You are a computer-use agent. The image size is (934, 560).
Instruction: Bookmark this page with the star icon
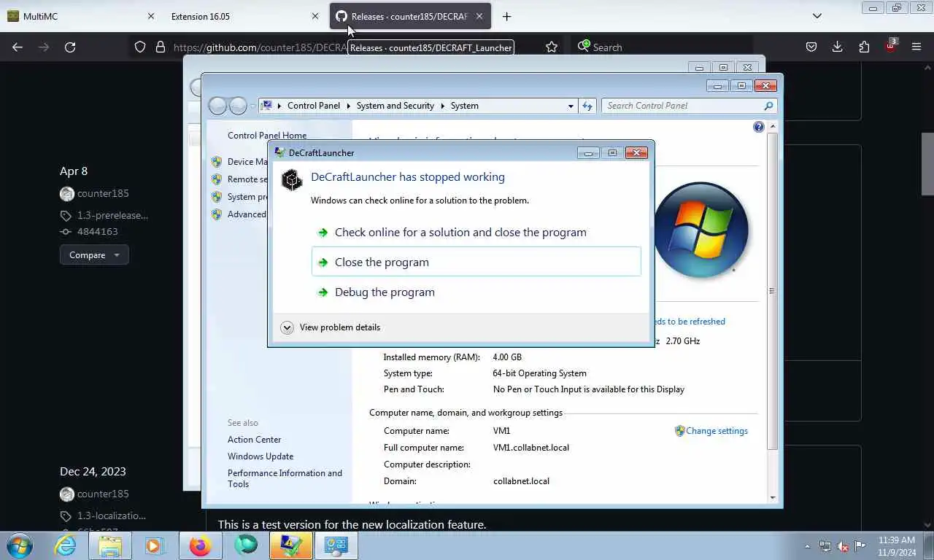click(x=552, y=47)
